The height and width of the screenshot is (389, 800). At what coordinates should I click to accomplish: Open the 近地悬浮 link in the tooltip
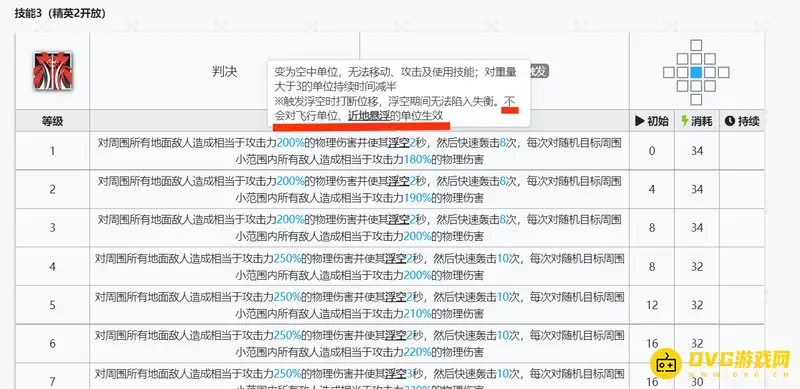pyautogui.click(x=369, y=116)
